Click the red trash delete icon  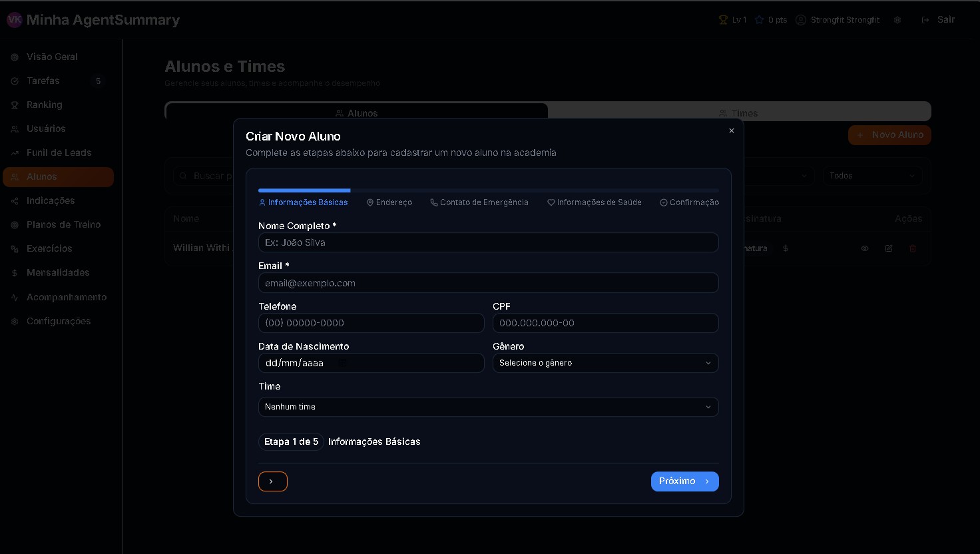[913, 248]
